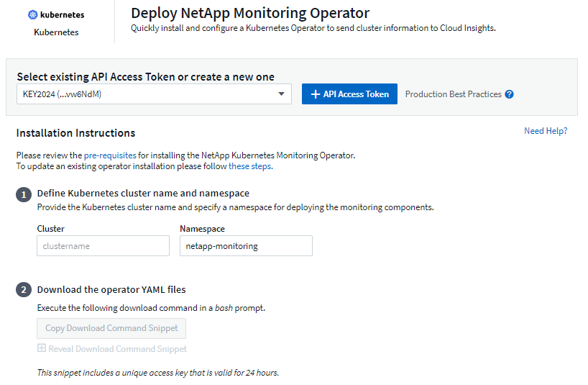Focus the Cluster name input field
Screen dimensions: 588x385
click(x=101, y=246)
